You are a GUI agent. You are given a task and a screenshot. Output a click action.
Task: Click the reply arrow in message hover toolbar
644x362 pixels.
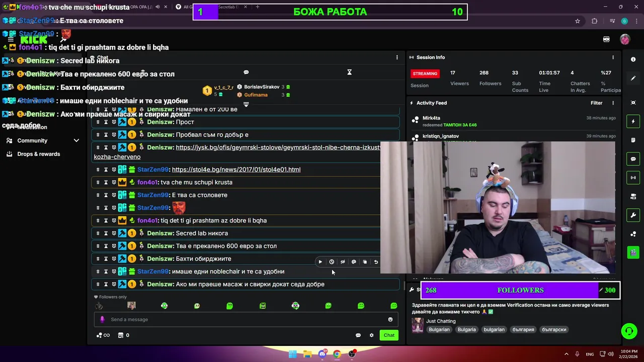tap(376, 262)
